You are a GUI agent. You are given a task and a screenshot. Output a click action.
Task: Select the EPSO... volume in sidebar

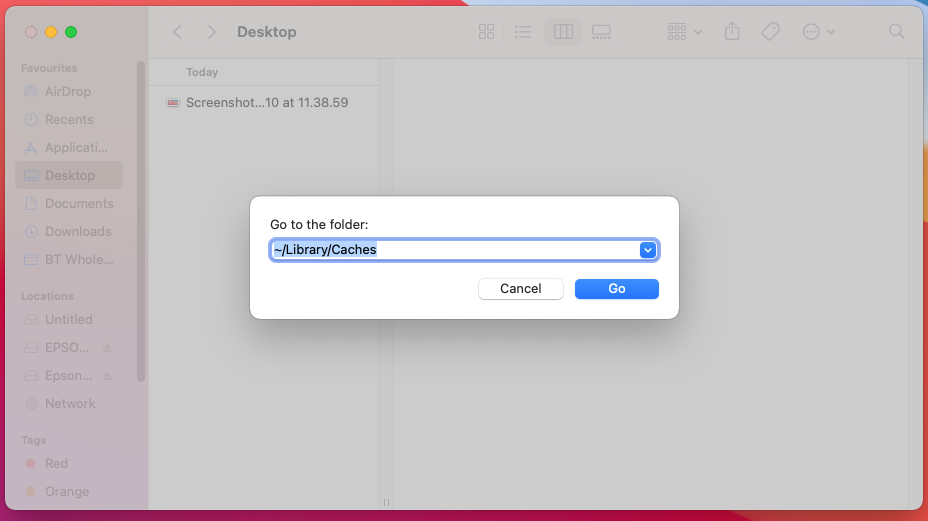pyautogui.click(x=67, y=348)
